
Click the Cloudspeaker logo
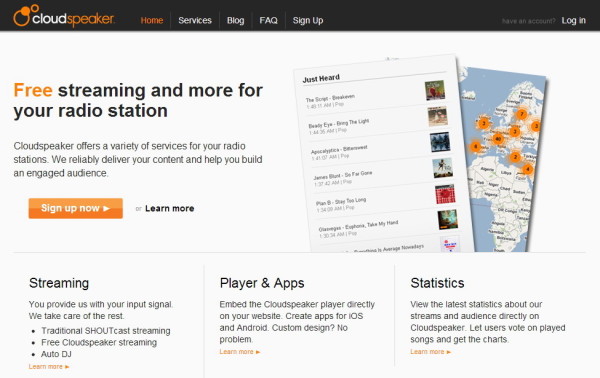click(64, 16)
